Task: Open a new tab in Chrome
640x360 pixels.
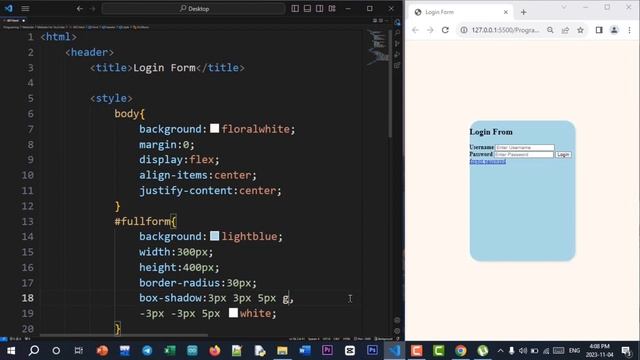Action: pos(524,12)
